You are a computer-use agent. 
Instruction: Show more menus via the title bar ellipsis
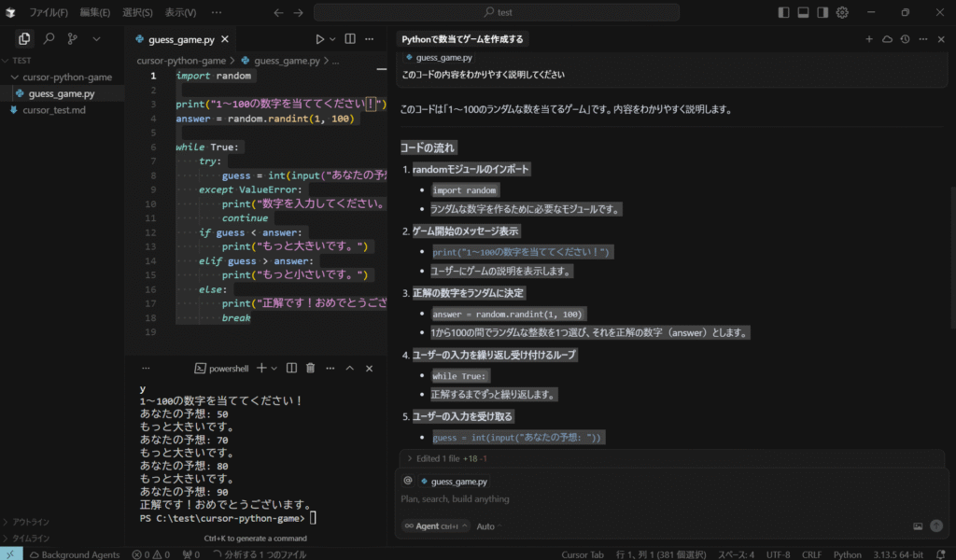click(217, 12)
